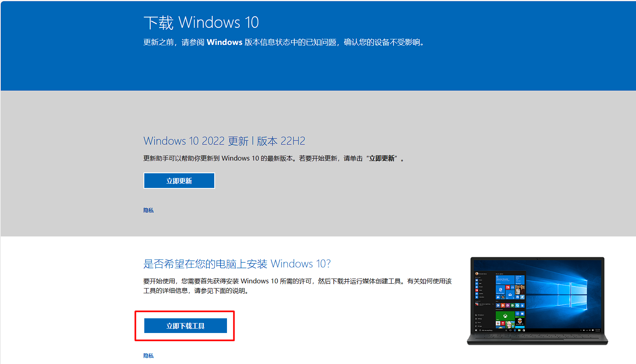Select the Windows 10 2022 更新 版本 22H2 heading
The width and height of the screenshot is (636, 364).
click(x=224, y=141)
